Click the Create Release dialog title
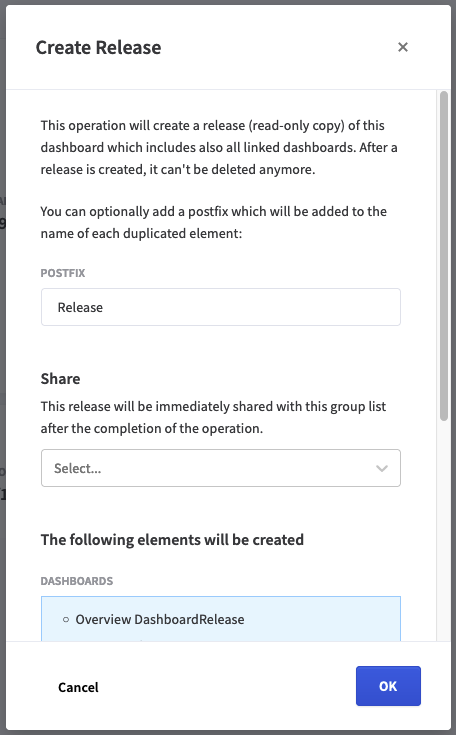 point(98,47)
